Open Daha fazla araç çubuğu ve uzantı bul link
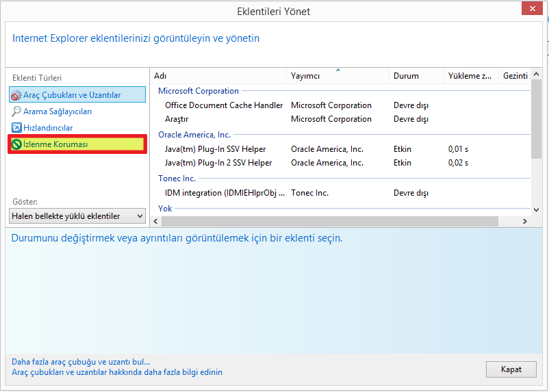Viewport: 549px width, 392px height. [81, 362]
